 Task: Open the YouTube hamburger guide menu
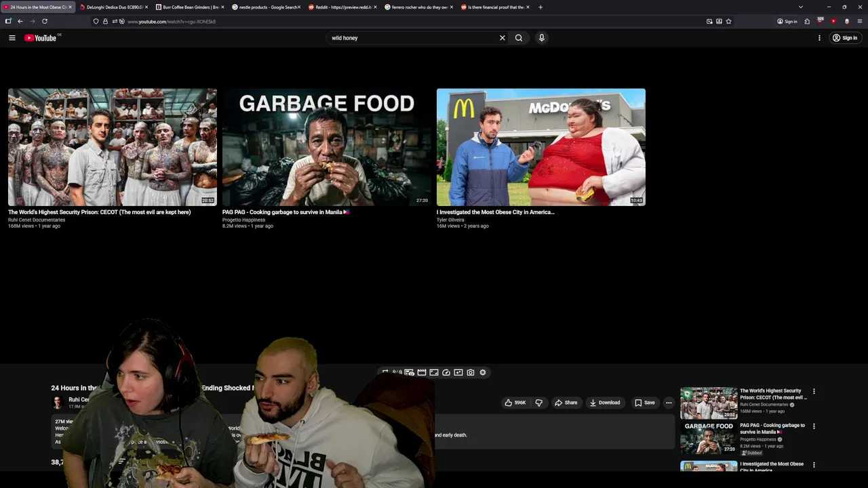point(12,38)
